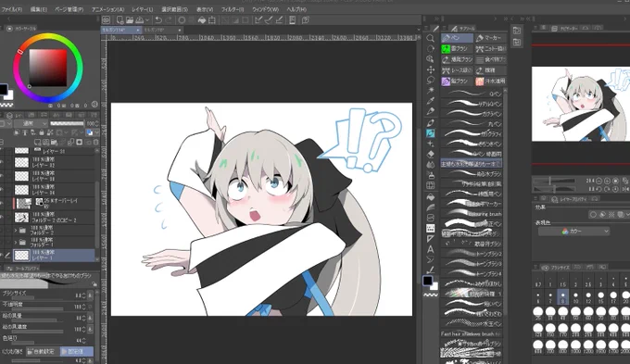
Task: Switch to the second document tab
Action: (x=163, y=30)
